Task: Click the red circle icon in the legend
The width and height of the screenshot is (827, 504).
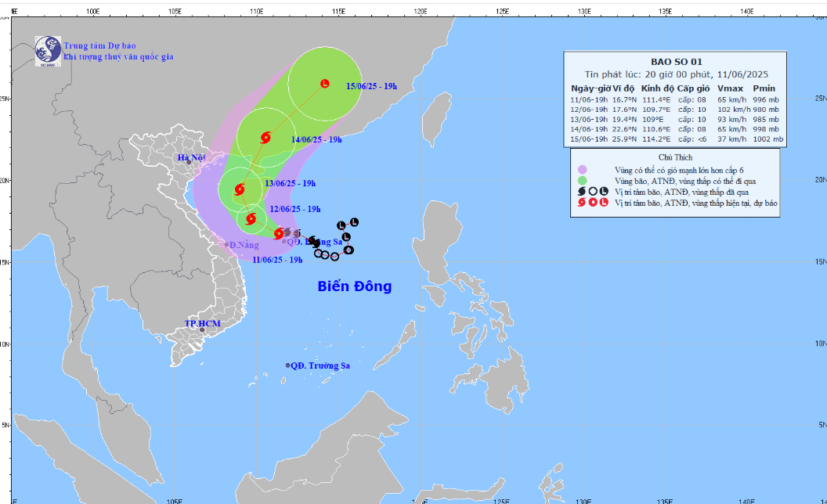Action: 593,203
